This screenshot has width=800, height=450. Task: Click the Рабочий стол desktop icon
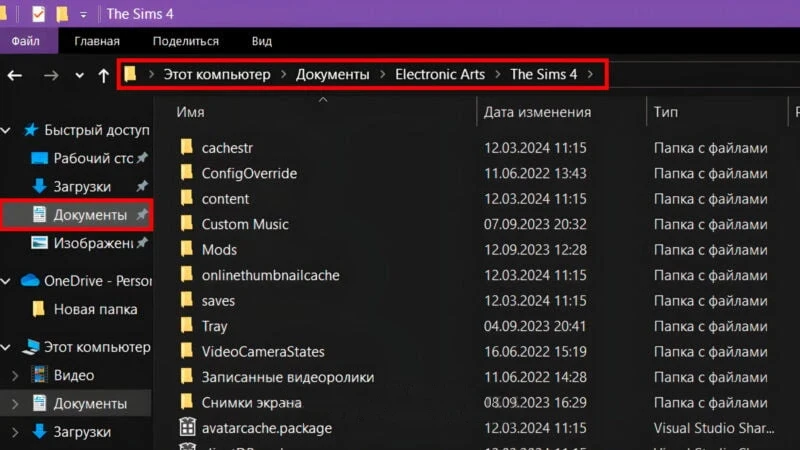click(x=39, y=158)
